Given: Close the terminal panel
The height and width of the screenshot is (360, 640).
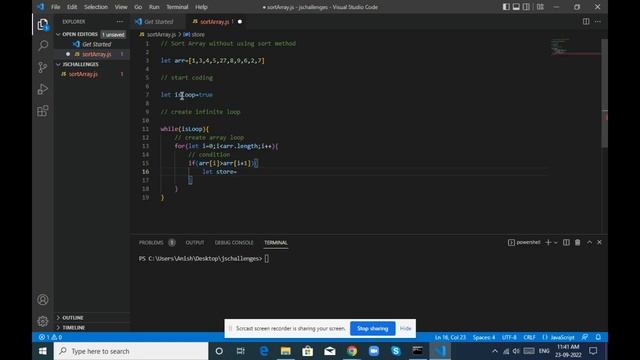Looking at the screenshot, I should click(x=599, y=242).
